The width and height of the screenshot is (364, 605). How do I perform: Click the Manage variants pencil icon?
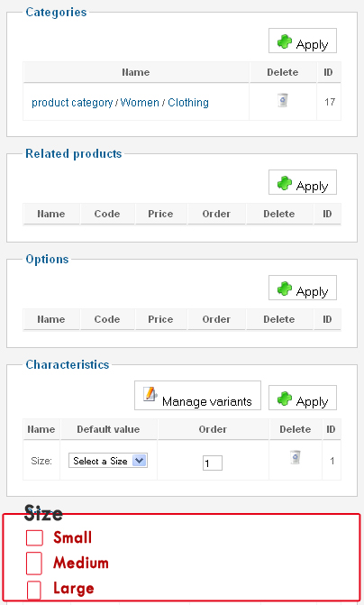coord(150,394)
